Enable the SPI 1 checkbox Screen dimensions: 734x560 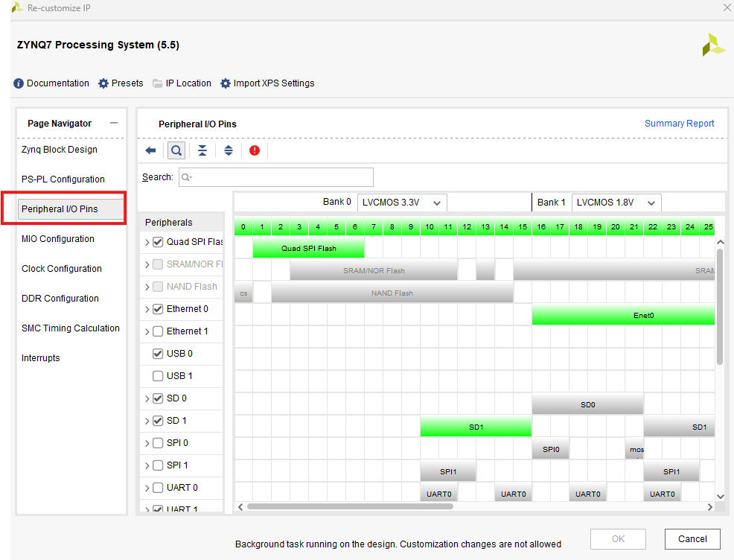[159, 465]
